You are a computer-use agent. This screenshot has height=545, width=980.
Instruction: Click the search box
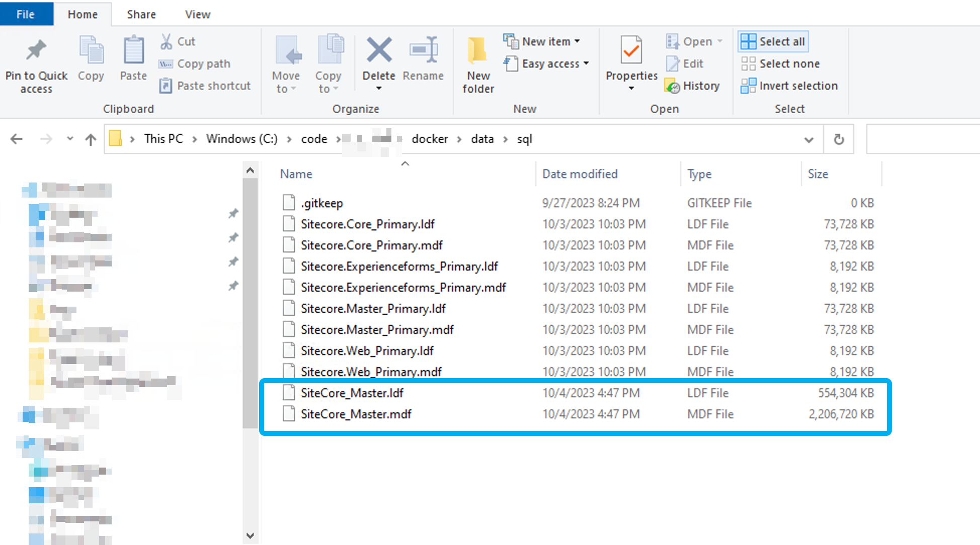pos(923,139)
